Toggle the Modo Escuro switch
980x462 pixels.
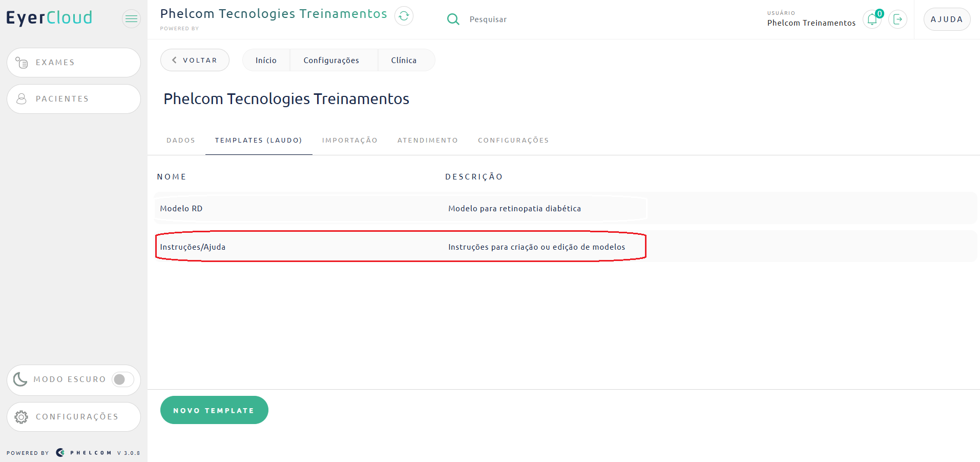[x=123, y=379]
